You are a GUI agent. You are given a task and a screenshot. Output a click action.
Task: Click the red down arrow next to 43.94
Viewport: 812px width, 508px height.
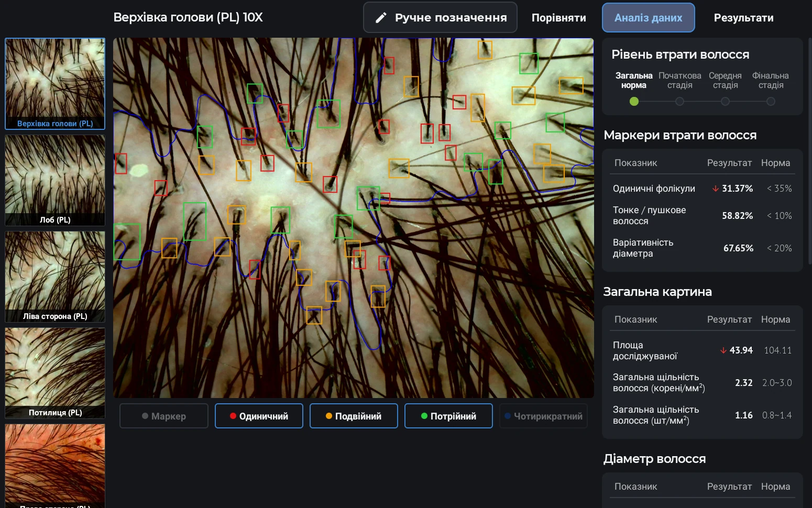click(723, 350)
